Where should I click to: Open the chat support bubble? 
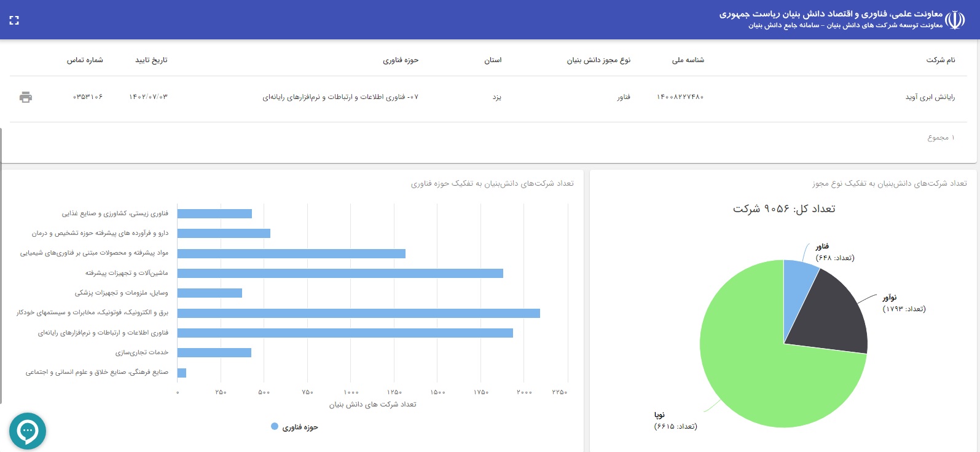[28, 431]
